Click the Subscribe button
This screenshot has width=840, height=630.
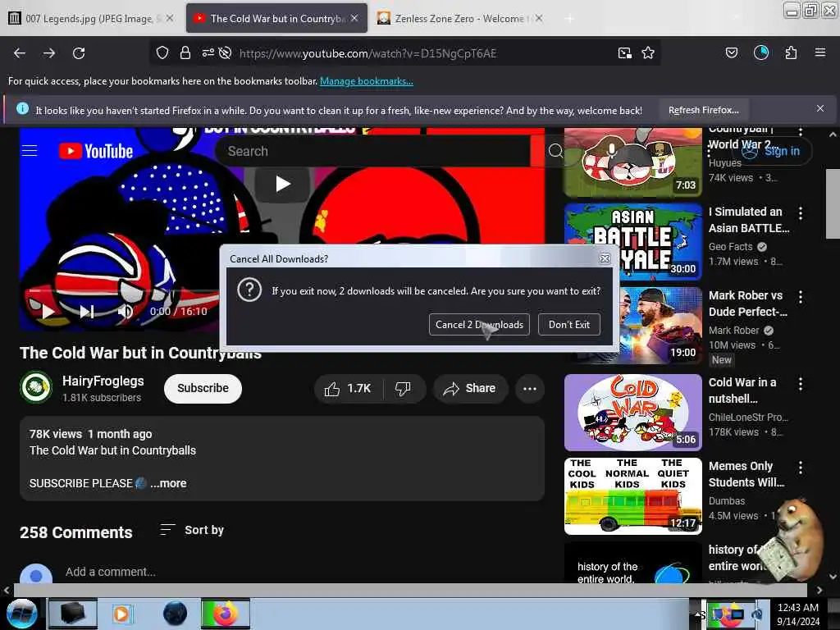point(203,388)
